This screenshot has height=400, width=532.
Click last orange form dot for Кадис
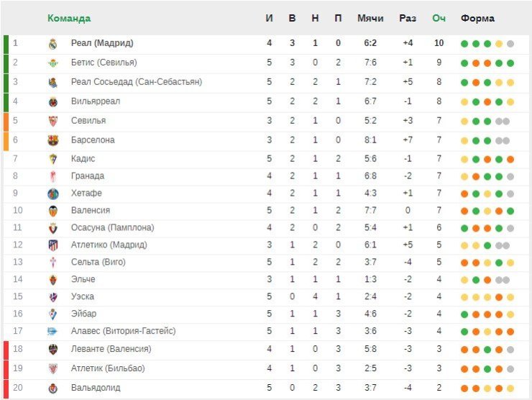(510, 159)
